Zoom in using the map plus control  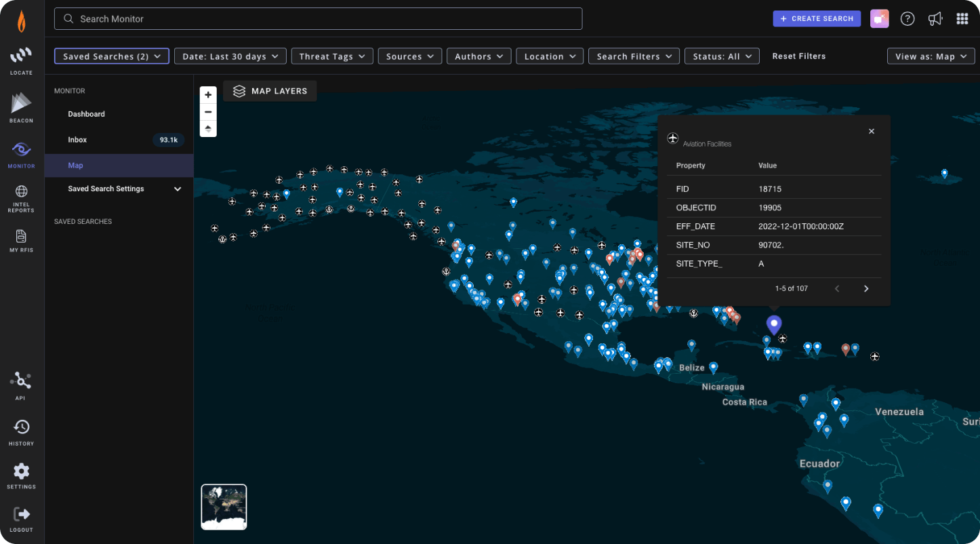pos(208,95)
